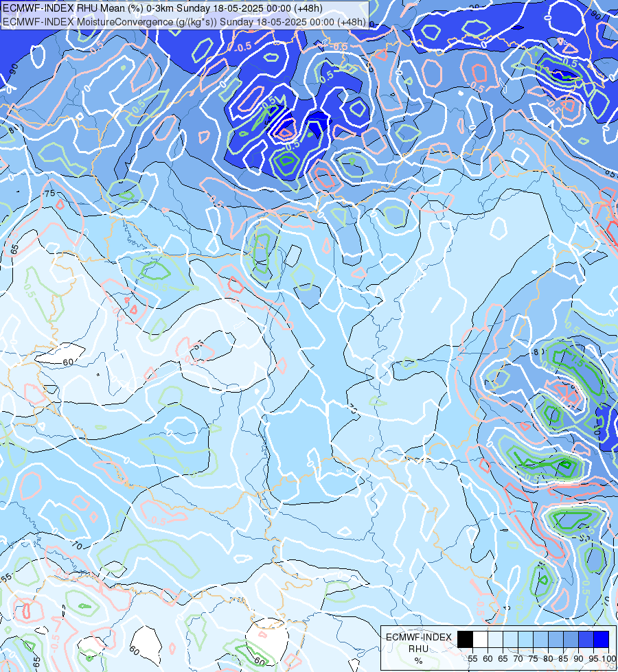The height and width of the screenshot is (672, 618).
Task: Click the legend tick label 90
Action: [579, 659]
